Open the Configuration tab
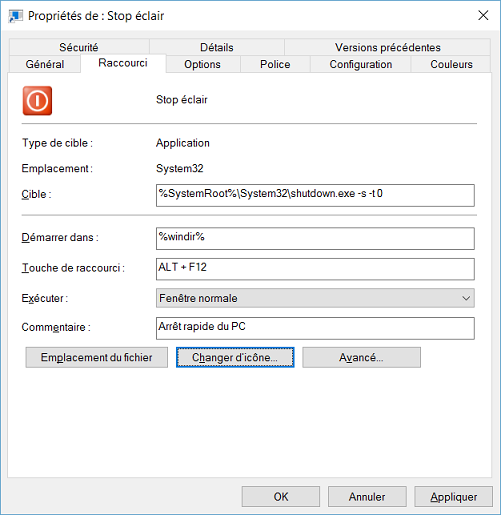This screenshot has height=515, width=501. (x=361, y=64)
